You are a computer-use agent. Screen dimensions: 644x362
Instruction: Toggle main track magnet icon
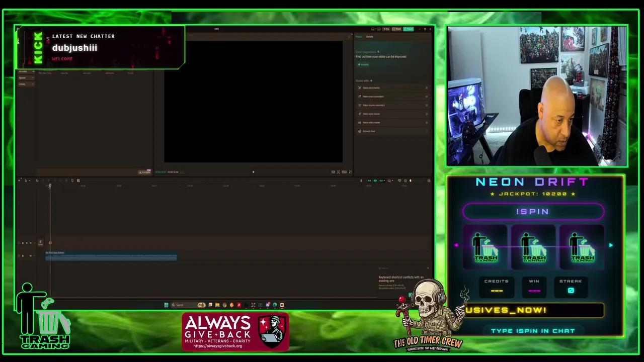[369, 180]
